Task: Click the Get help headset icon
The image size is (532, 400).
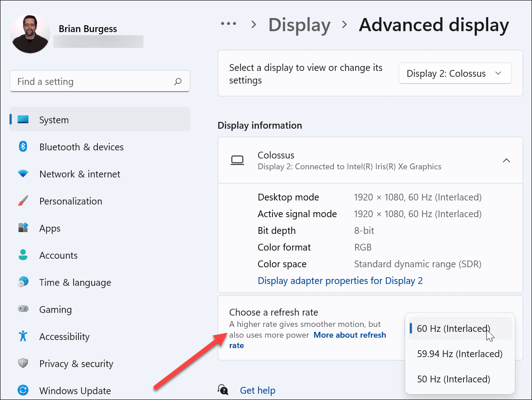Action: tap(223, 390)
